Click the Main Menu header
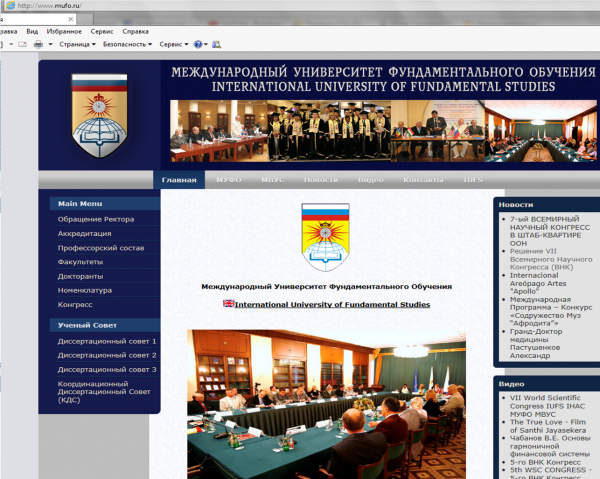This screenshot has width=600, height=479. [x=105, y=204]
